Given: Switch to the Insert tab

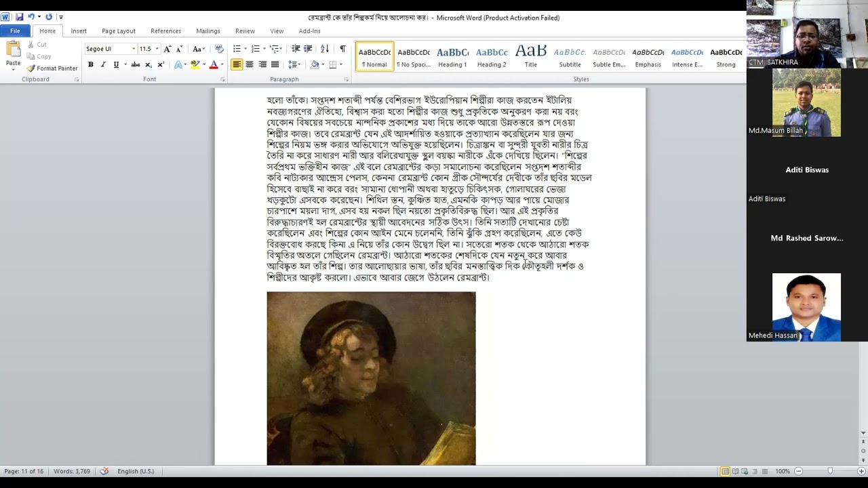Looking at the screenshot, I should point(79,31).
